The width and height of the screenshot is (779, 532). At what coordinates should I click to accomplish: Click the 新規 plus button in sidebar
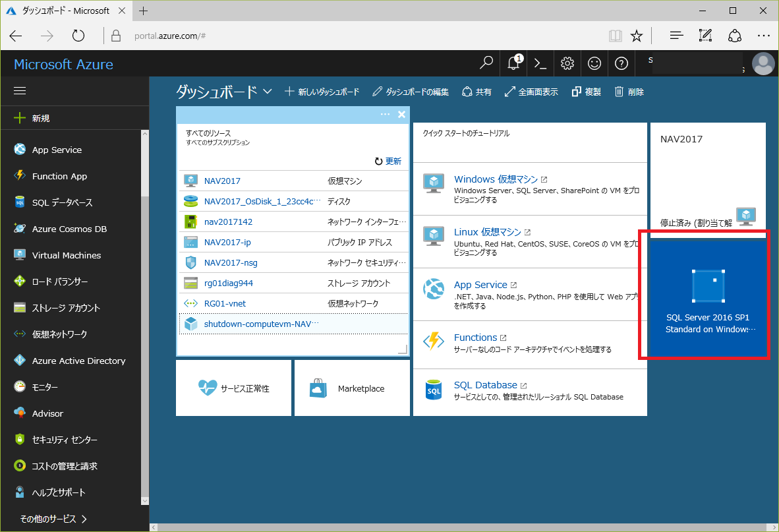pyautogui.click(x=32, y=118)
